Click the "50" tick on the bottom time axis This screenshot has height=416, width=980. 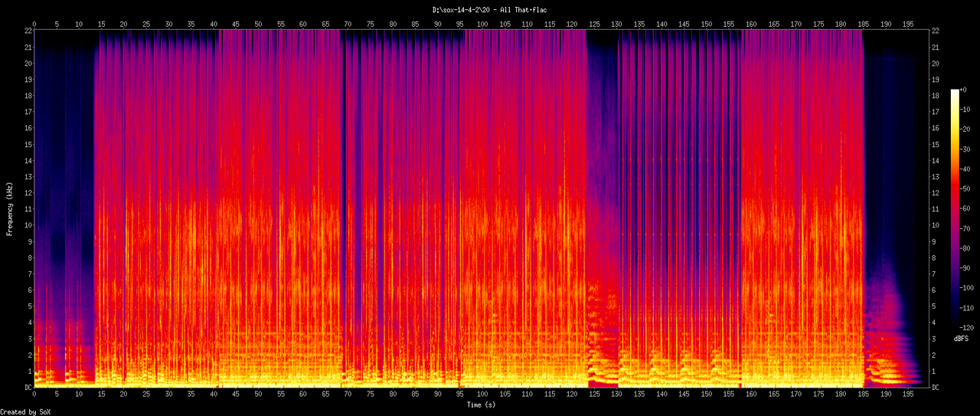tap(258, 395)
